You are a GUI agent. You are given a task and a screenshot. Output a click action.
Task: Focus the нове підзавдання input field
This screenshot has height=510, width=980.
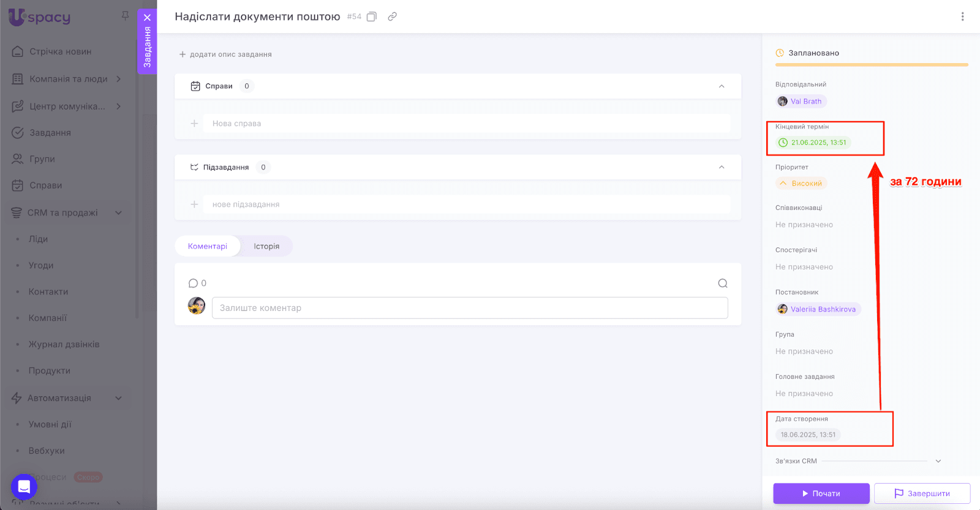tap(467, 204)
